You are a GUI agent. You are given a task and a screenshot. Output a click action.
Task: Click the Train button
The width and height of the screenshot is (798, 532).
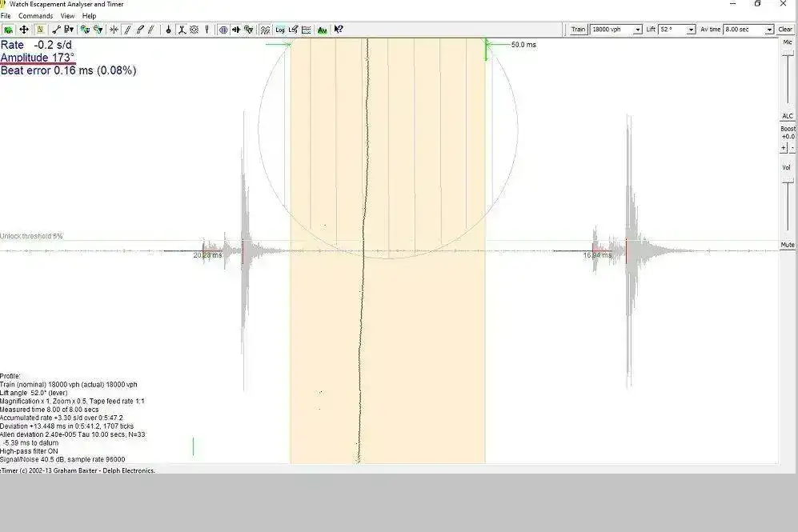pyautogui.click(x=578, y=30)
